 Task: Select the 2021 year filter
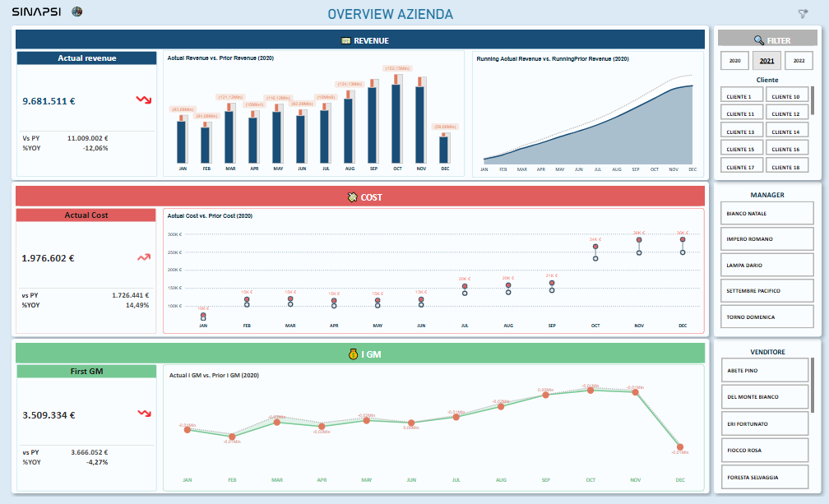click(766, 61)
